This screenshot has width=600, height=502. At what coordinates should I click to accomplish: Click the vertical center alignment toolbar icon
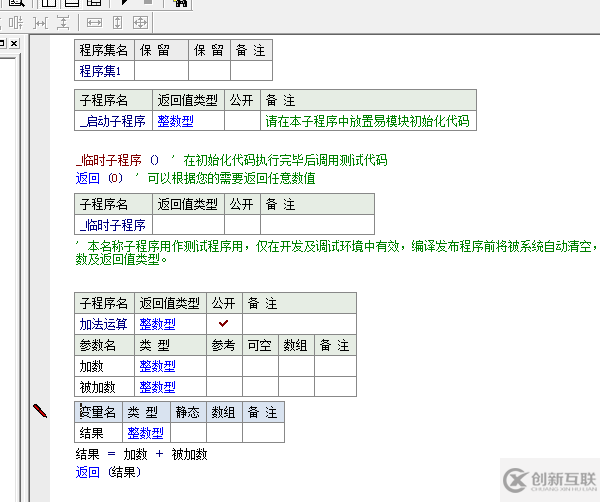(x=15, y=23)
